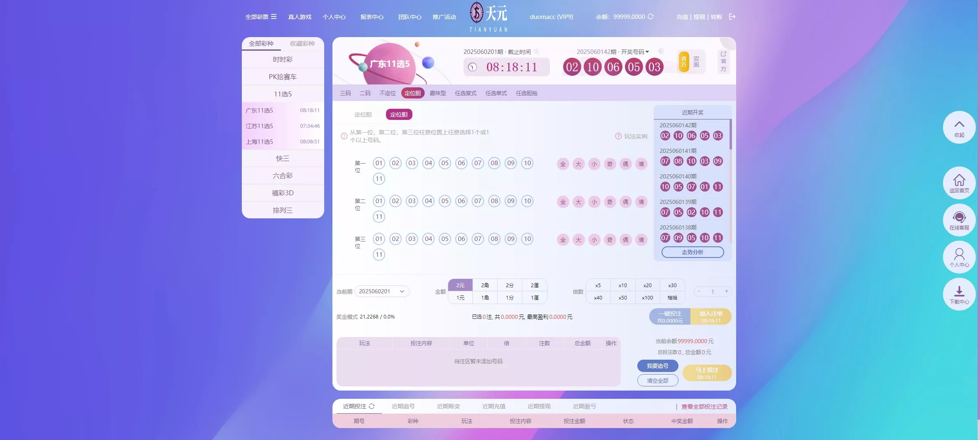Increase the bet multiplier with plus stepper
This screenshot has width=980, height=440.
coord(727,291)
